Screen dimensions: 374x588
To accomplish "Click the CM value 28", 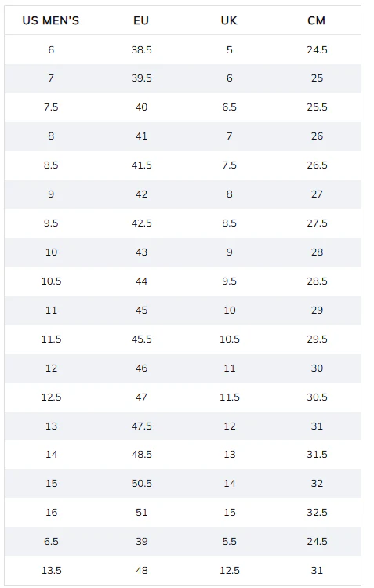I will pyautogui.click(x=317, y=252).
